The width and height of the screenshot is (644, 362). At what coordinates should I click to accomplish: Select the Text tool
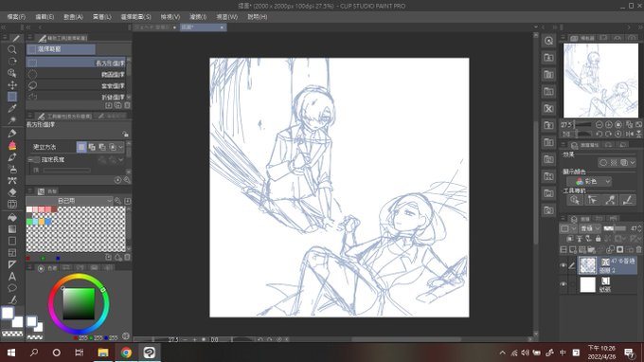(12, 276)
